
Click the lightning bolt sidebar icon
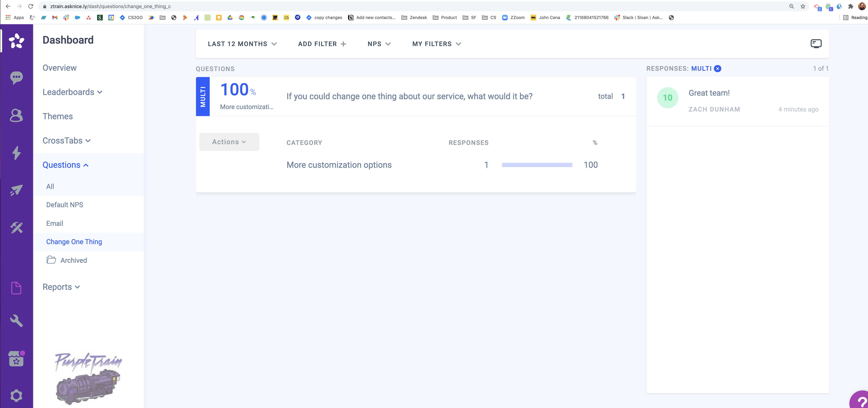pyautogui.click(x=16, y=153)
